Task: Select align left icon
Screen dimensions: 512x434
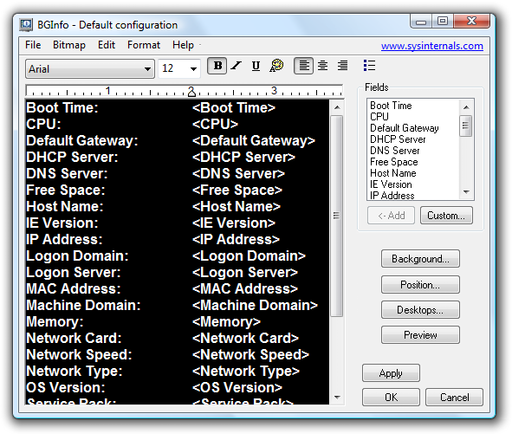Action: tap(304, 66)
